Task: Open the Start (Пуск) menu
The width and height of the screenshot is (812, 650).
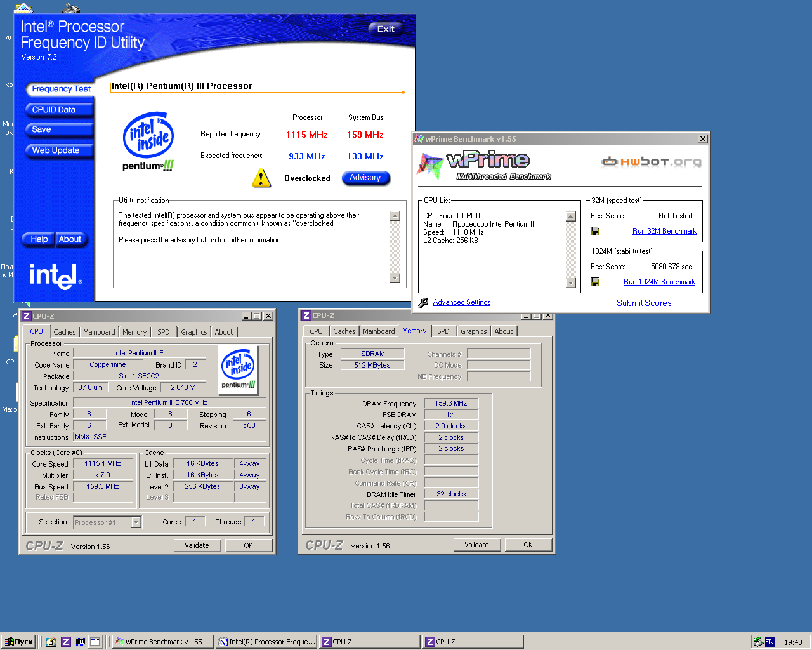Action: tap(18, 642)
